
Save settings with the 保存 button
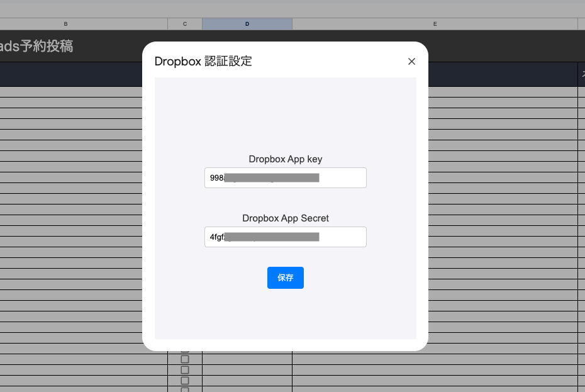pos(286,277)
